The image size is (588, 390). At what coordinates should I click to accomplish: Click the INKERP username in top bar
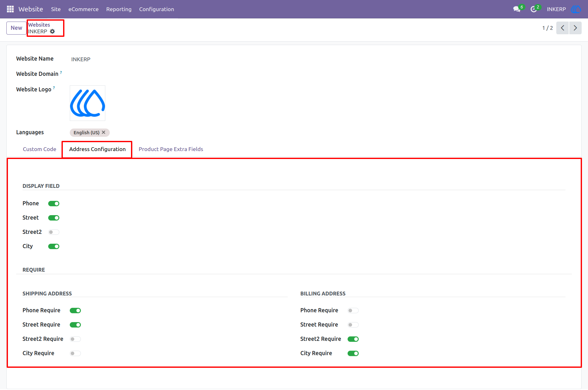click(x=556, y=9)
